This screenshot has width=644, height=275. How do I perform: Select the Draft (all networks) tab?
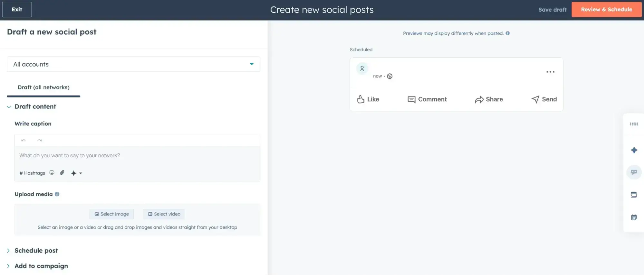tap(43, 87)
